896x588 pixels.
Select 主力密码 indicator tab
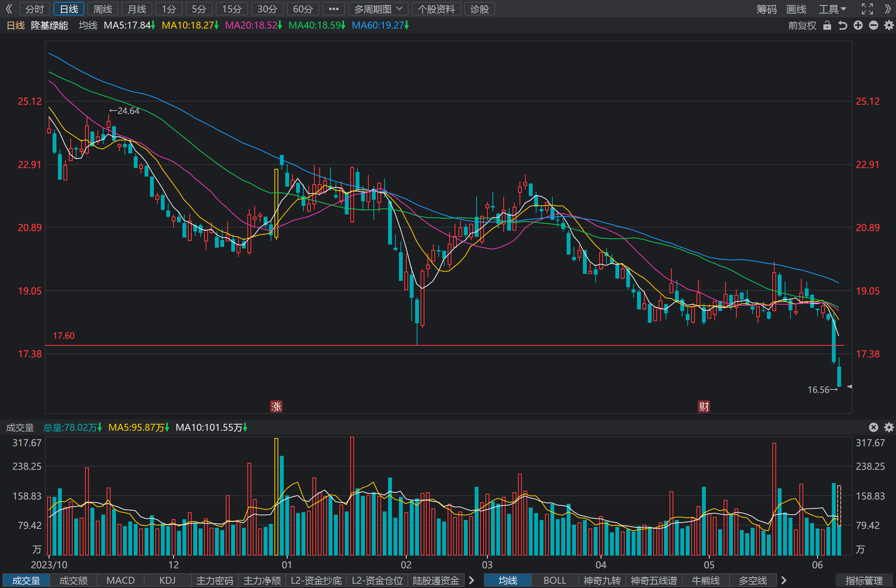pyautogui.click(x=215, y=580)
